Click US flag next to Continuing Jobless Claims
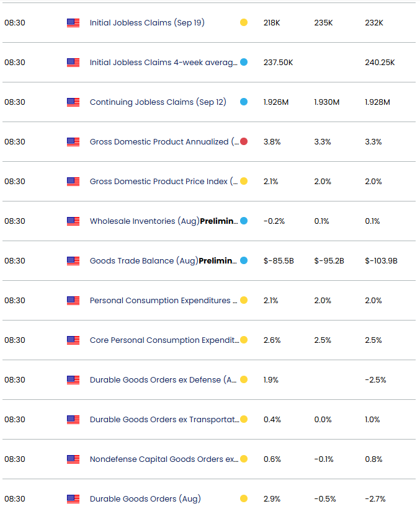This screenshot has width=420, height=509. (x=73, y=102)
